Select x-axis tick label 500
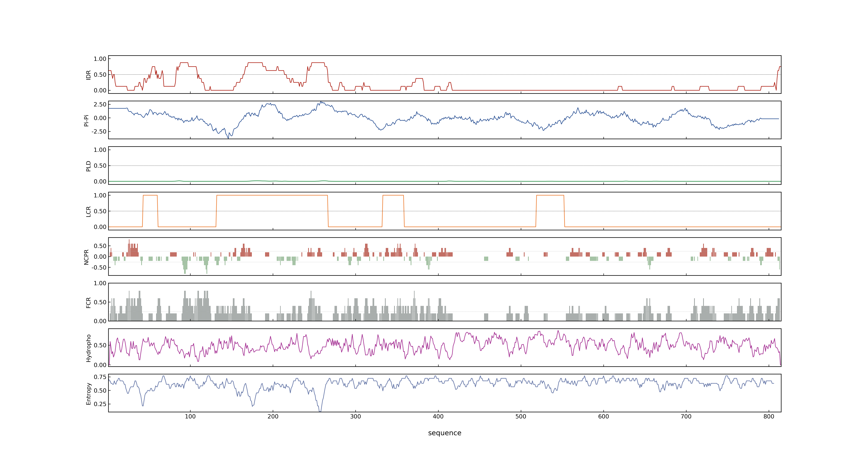 pyautogui.click(x=521, y=416)
